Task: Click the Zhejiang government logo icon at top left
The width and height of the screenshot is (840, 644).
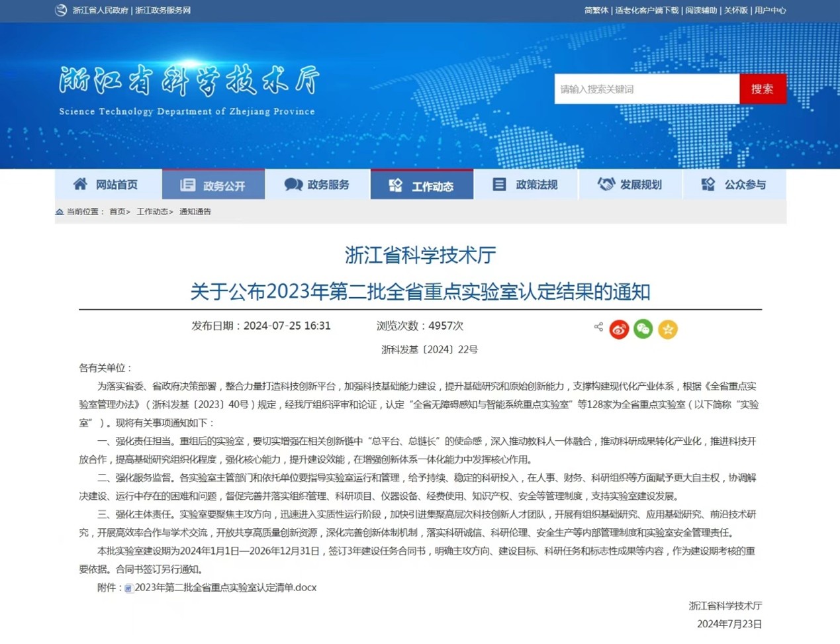Action: pos(61,10)
